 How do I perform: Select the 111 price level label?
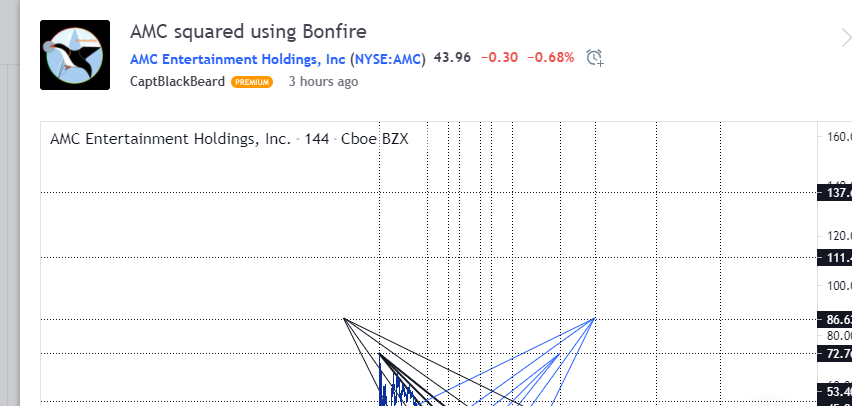click(835, 258)
